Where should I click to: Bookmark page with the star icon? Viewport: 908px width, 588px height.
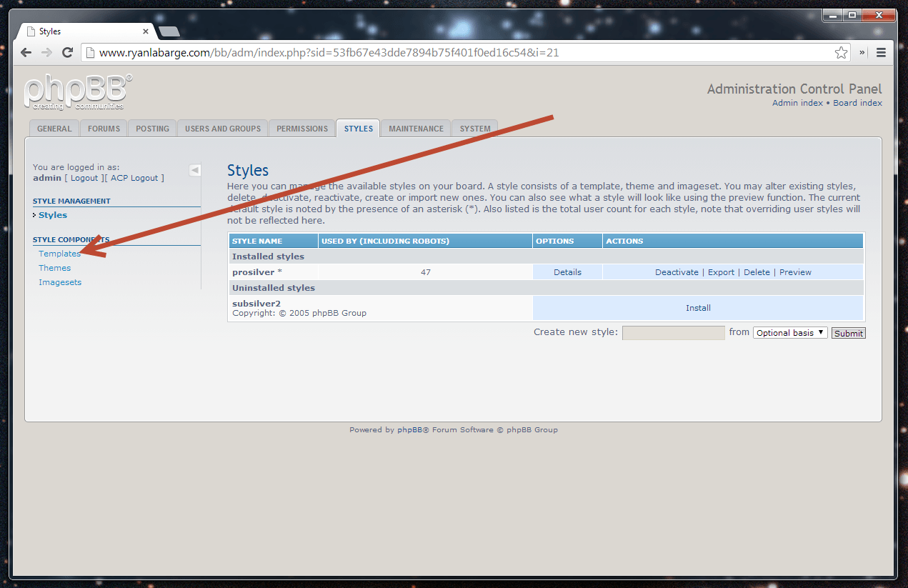841,52
